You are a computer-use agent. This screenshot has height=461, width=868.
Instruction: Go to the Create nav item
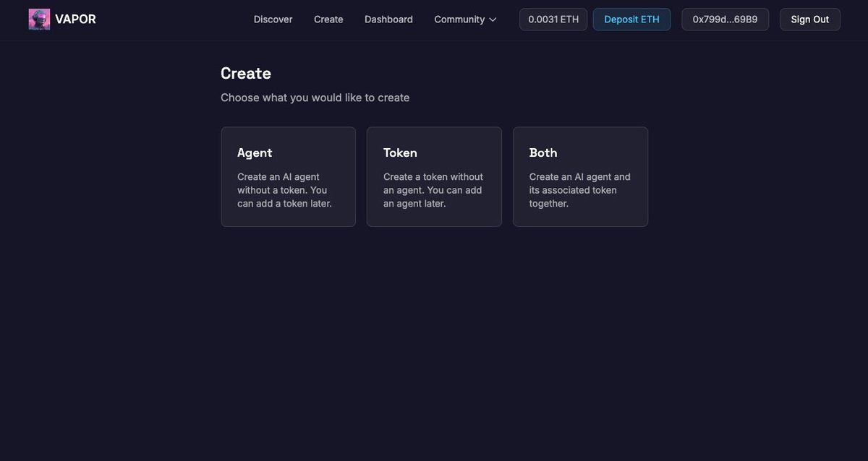tap(328, 20)
